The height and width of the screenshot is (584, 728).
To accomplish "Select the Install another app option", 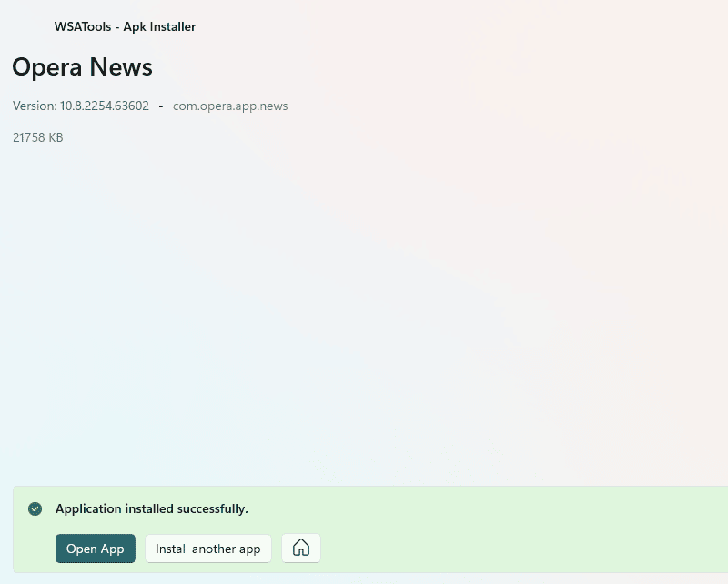I will click(207, 548).
